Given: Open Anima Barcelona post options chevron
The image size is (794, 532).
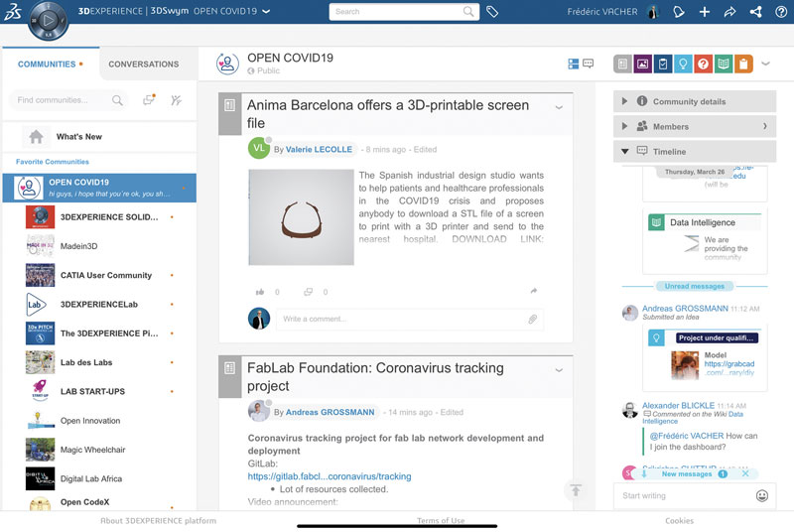Looking at the screenshot, I should (559, 107).
